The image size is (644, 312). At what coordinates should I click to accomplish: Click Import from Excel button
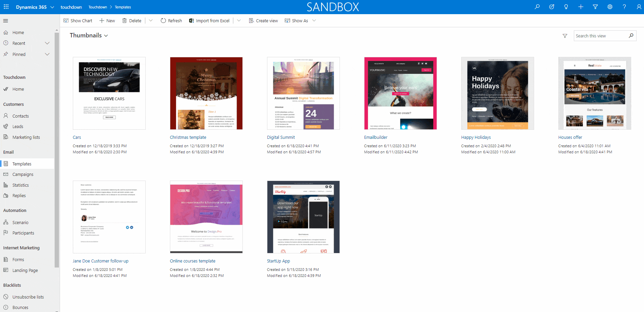[x=209, y=21]
